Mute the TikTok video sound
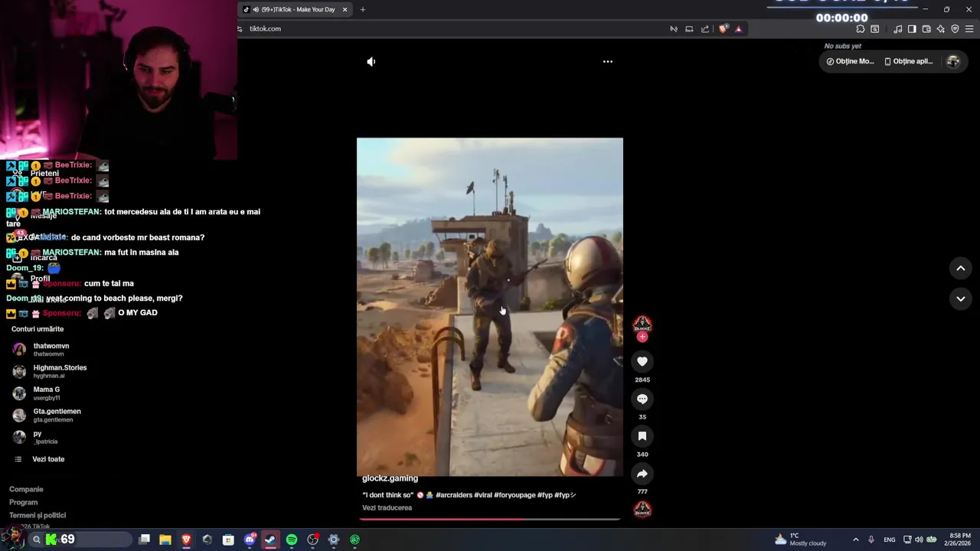980x551 pixels. pyautogui.click(x=371, y=61)
